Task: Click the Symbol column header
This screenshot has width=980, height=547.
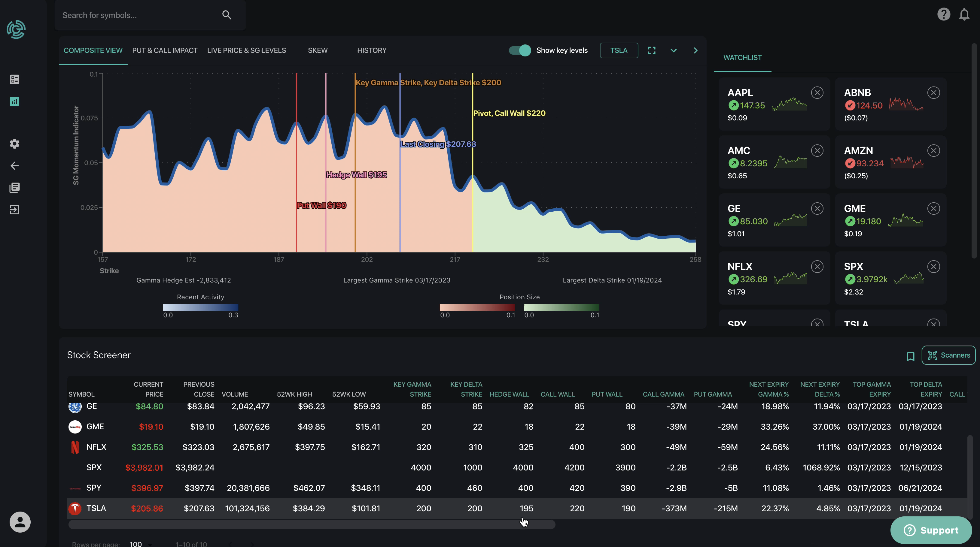Action: click(81, 394)
